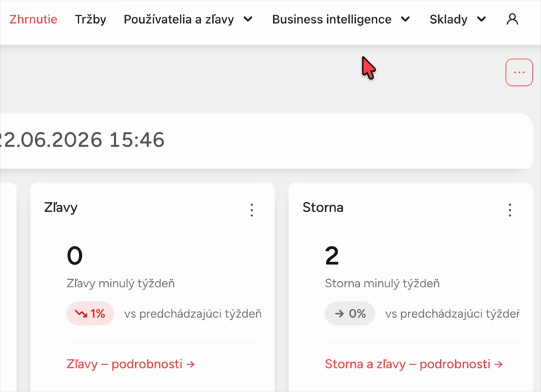The image size is (541, 392).
Task: Click the date 22.06.2026 15:46 banner
Action: coord(266,141)
